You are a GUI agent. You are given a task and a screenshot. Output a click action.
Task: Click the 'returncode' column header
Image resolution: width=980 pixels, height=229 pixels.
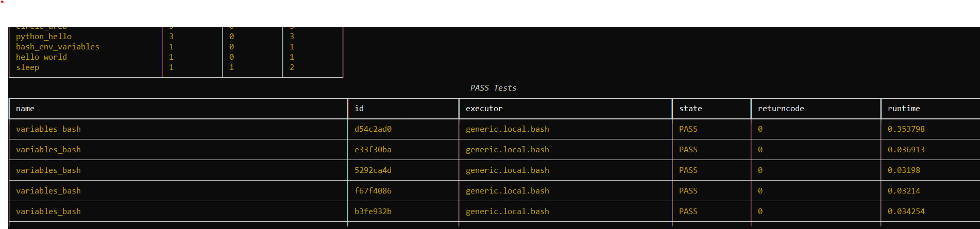tap(781, 109)
